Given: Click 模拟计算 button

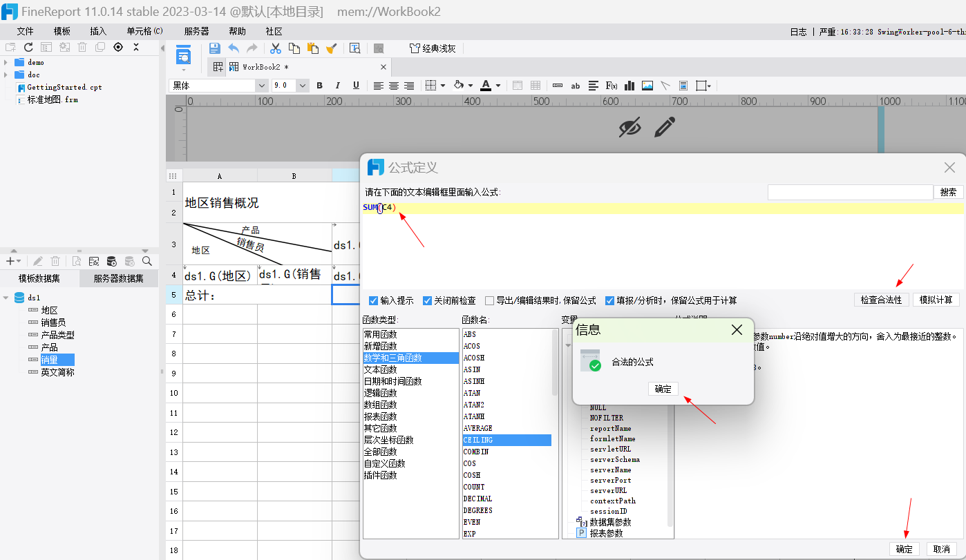Looking at the screenshot, I should coord(936,300).
